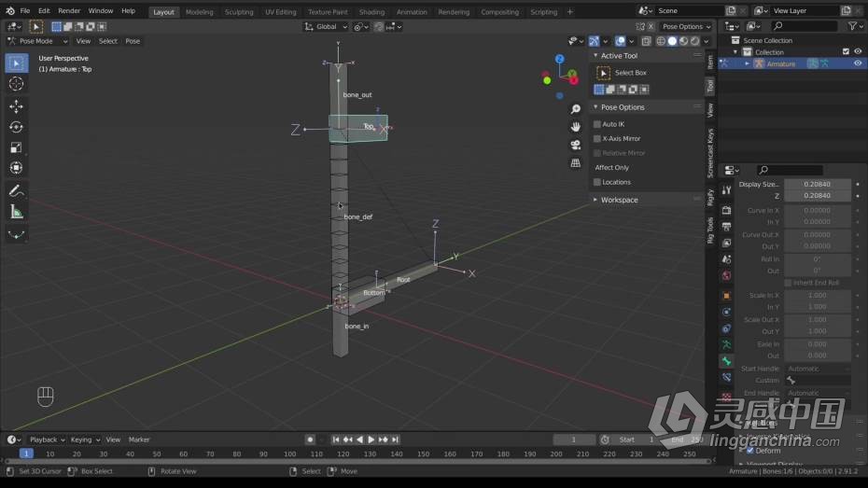868x488 pixels.
Task: Click the outliner search field
Action: (805, 26)
